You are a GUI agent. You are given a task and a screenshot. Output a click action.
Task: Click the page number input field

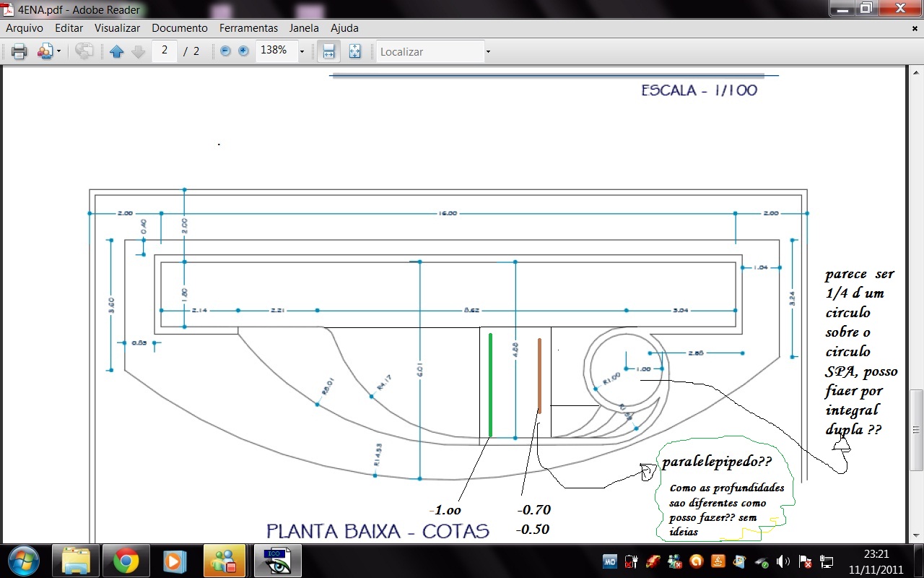[165, 51]
